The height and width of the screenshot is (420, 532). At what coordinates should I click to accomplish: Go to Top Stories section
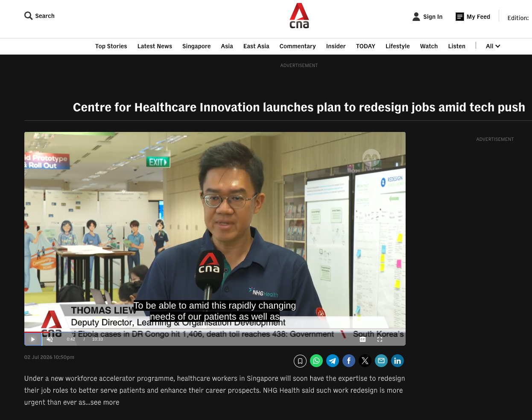(x=111, y=46)
